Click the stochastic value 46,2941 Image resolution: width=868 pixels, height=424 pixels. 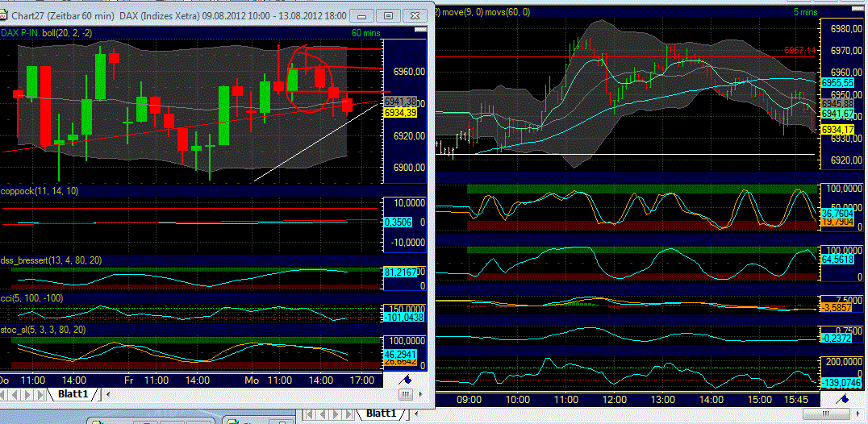point(399,353)
